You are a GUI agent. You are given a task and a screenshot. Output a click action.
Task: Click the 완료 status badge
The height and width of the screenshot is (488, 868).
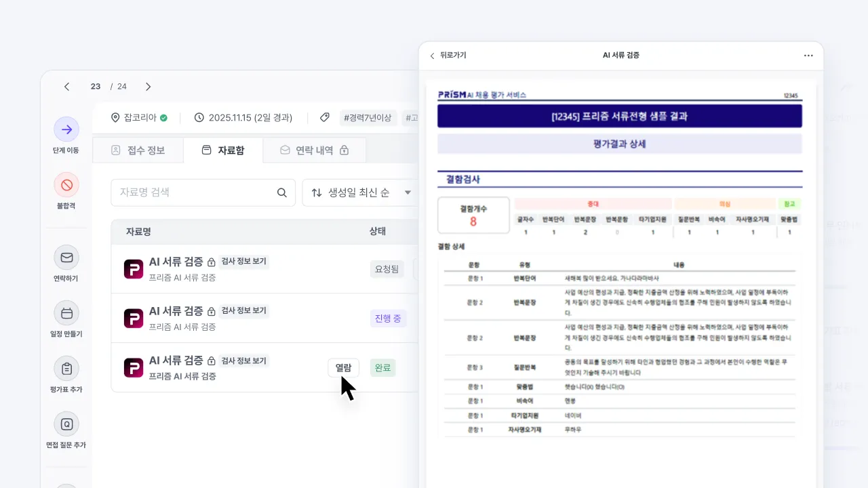tap(382, 368)
